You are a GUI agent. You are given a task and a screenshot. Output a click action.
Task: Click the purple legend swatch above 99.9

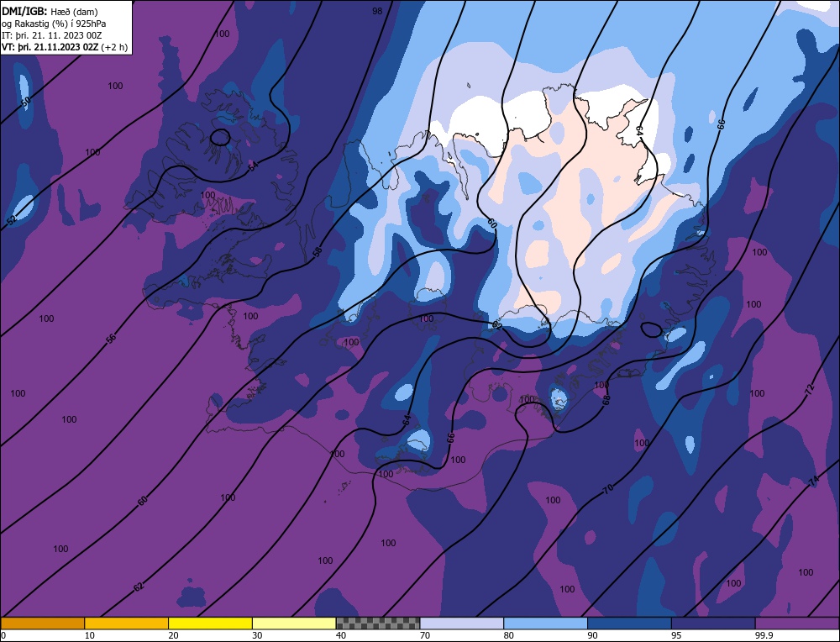(x=797, y=624)
